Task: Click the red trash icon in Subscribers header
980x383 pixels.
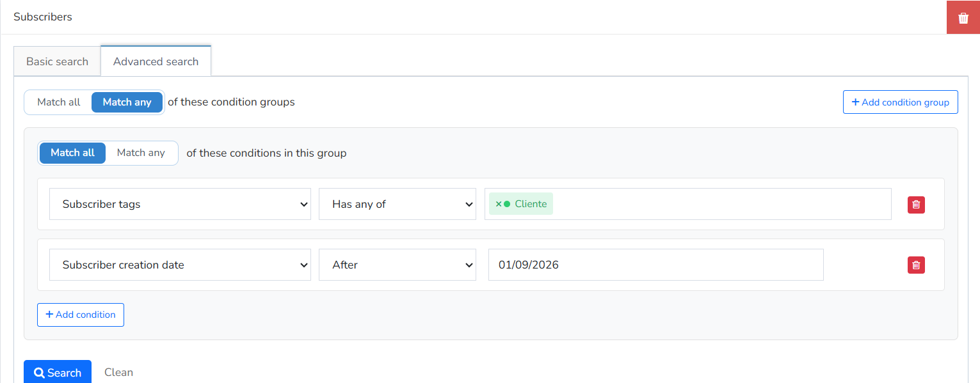Action: pyautogui.click(x=963, y=18)
